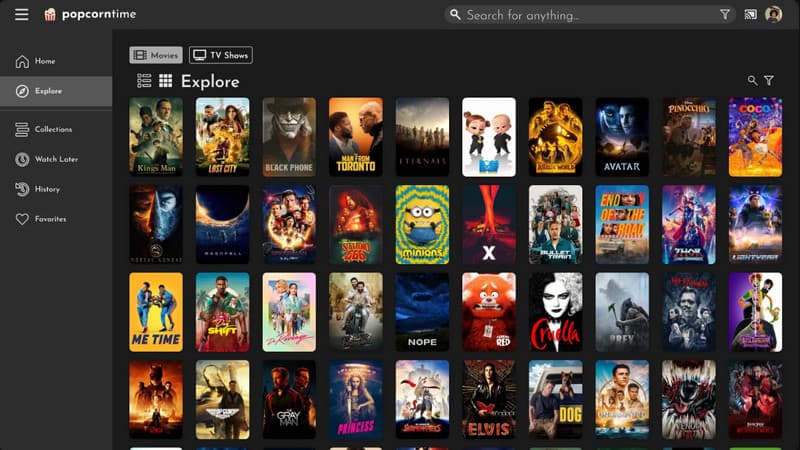This screenshot has height=450, width=800.
Task: Switch to the Movies tab
Action: [156, 55]
